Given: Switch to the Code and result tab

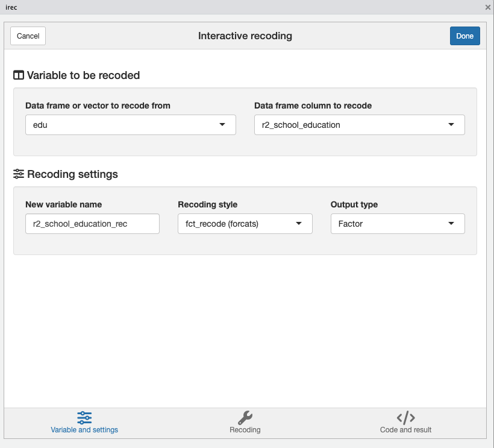Looking at the screenshot, I should pos(405,422).
